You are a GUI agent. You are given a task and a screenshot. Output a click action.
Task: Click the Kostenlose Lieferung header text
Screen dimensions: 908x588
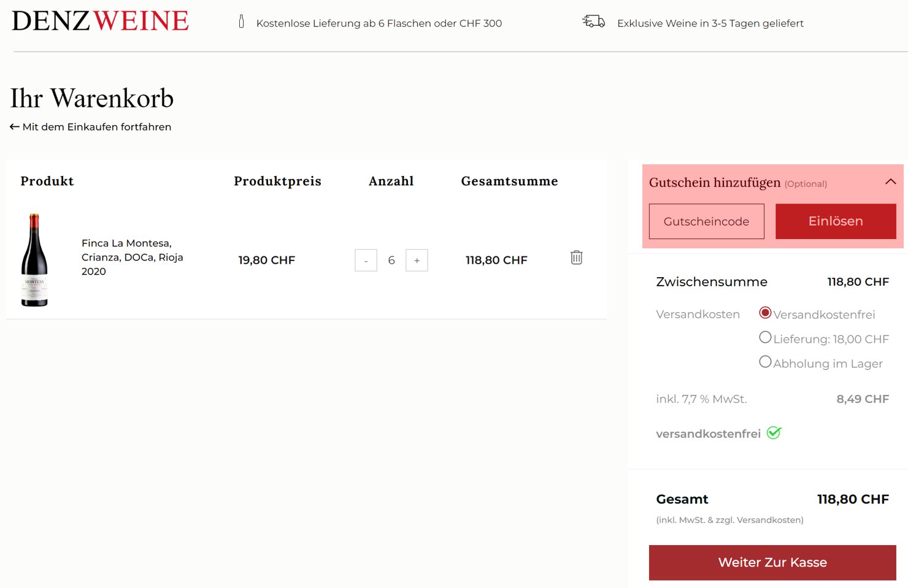pos(379,23)
